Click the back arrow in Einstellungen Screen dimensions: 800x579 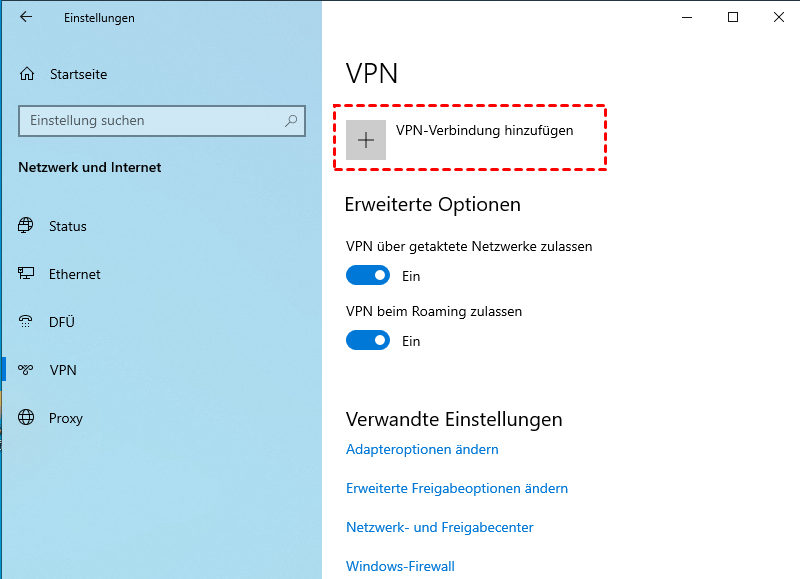point(26,17)
